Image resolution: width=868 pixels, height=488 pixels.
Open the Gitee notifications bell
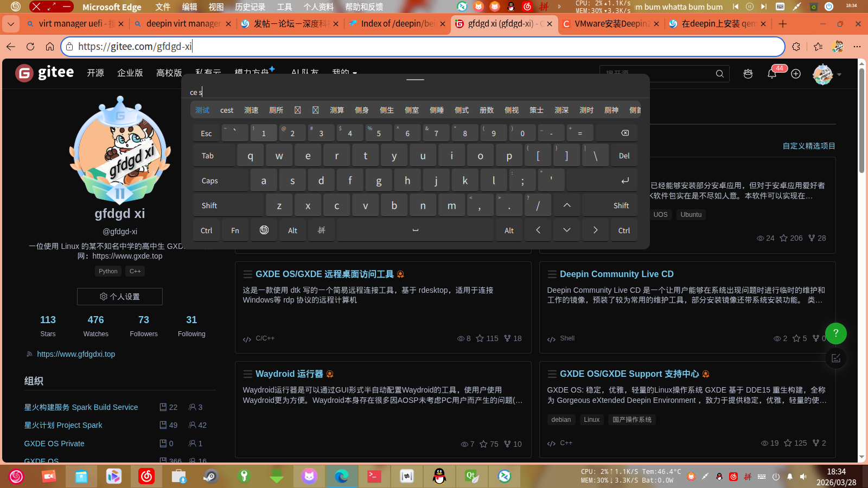click(x=772, y=74)
